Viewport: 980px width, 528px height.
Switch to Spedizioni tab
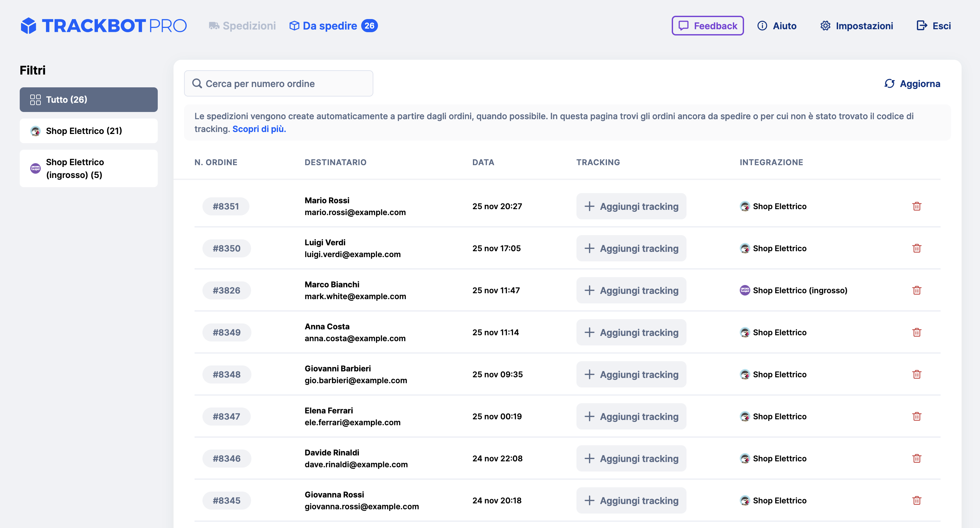click(242, 26)
